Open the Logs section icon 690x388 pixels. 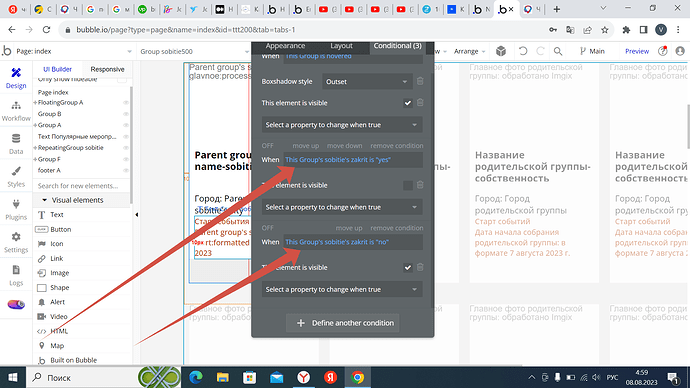16,275
